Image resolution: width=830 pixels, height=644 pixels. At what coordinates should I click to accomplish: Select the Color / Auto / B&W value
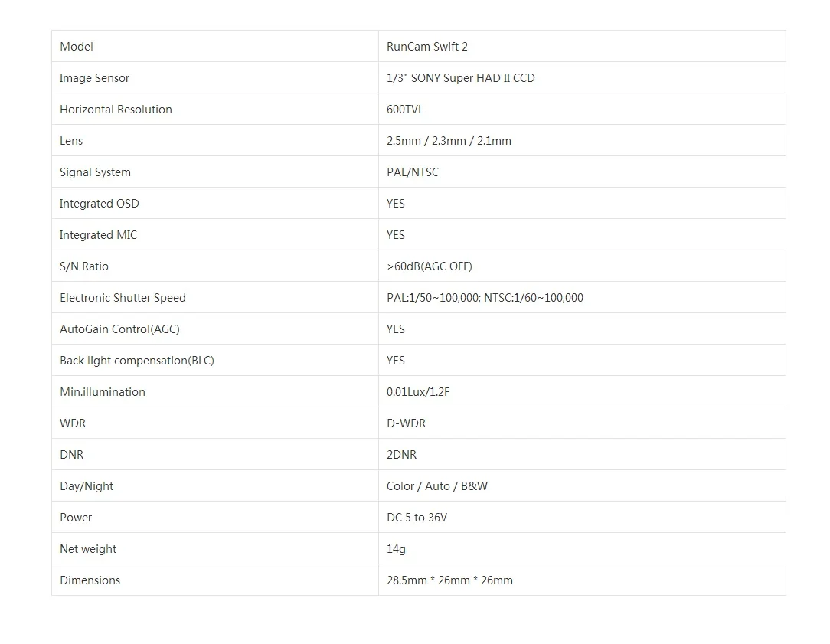coord(436,486)
